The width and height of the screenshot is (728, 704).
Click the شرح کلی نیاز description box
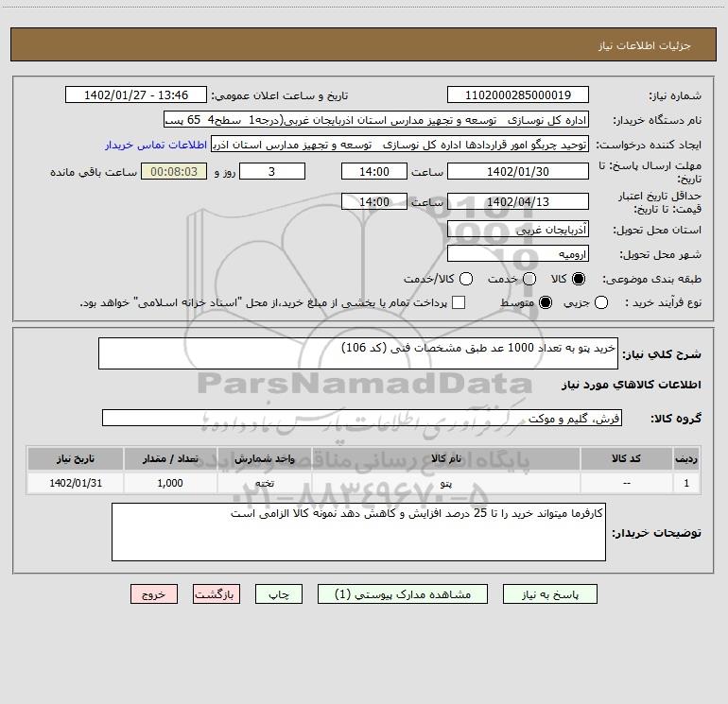(x=358, y=353)
